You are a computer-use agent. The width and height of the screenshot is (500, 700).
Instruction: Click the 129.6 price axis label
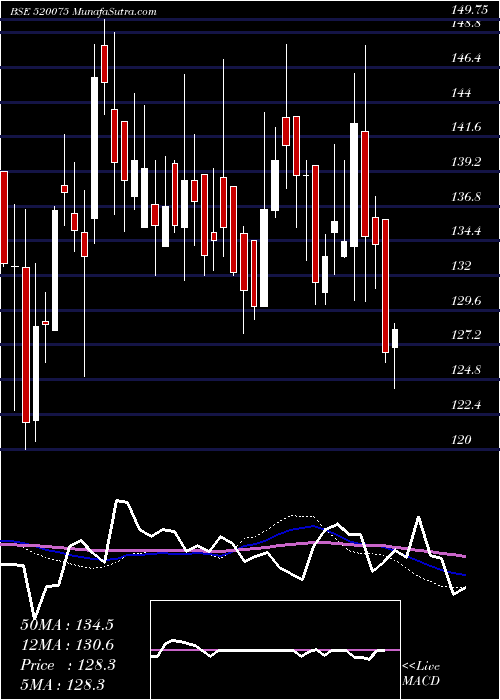pyautogui.click(x=467, y=301)
